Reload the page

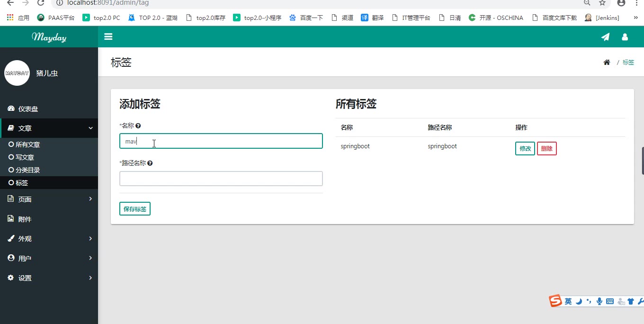[x=41, y=2]
